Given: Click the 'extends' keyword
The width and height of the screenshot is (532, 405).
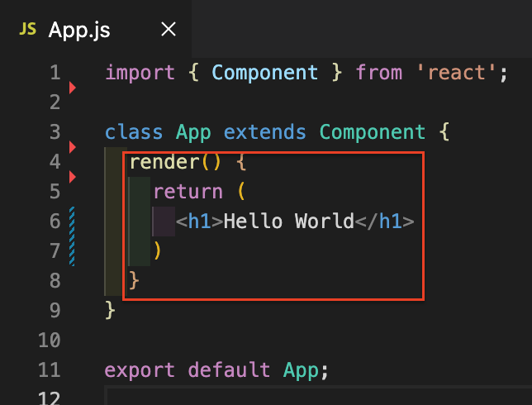Looking at the screenshot, I should point(265,132).
